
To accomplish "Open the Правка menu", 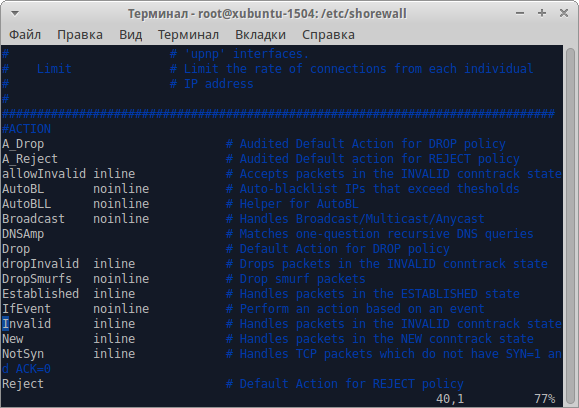I will [80, 35].
